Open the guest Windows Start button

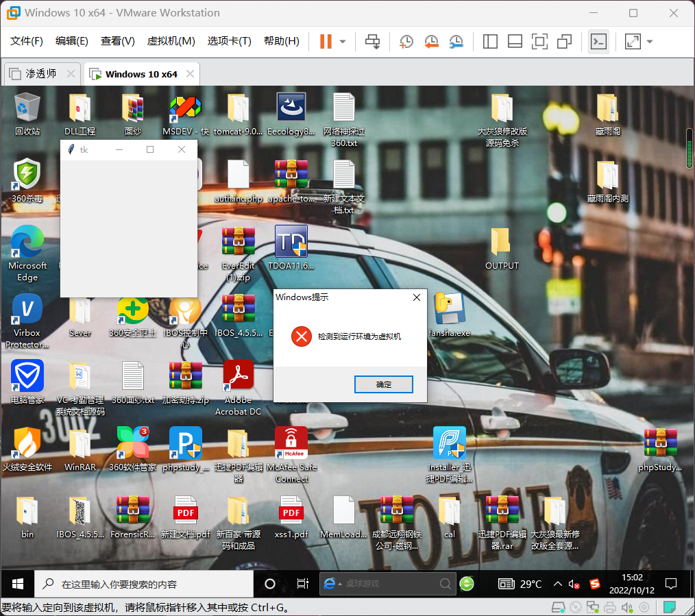click(x=18, y=584)
